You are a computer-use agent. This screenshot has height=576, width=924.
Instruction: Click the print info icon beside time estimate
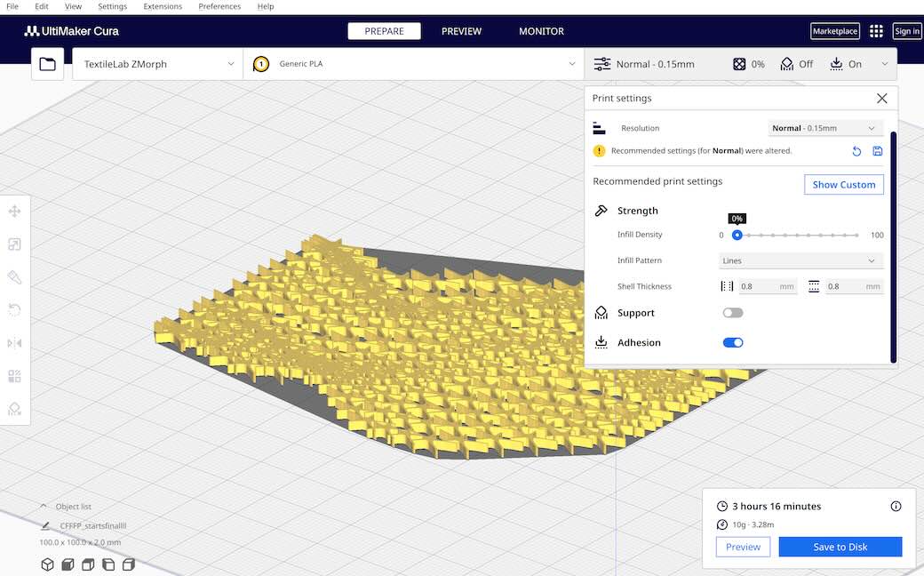tap(896, 506)
